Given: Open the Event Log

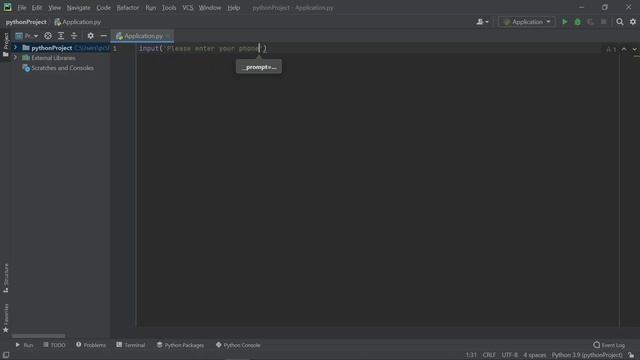Looking at the screenshot, I should point(609,345).
